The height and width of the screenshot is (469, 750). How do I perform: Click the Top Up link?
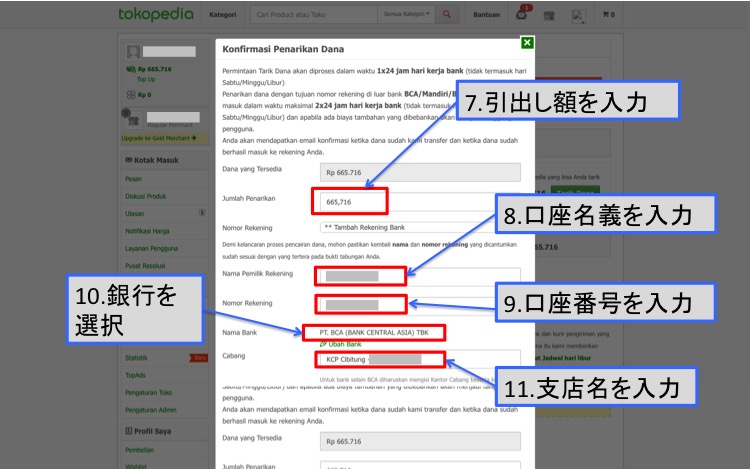click(146, 79)
